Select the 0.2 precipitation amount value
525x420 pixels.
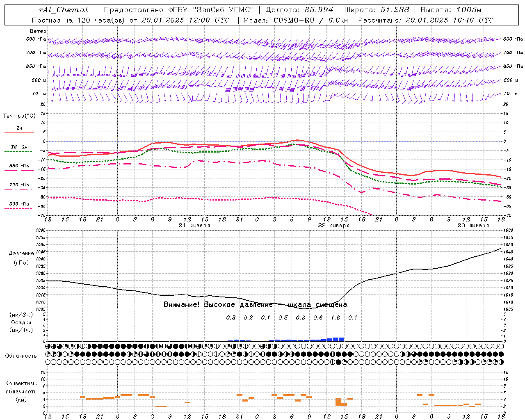point(248,317)
